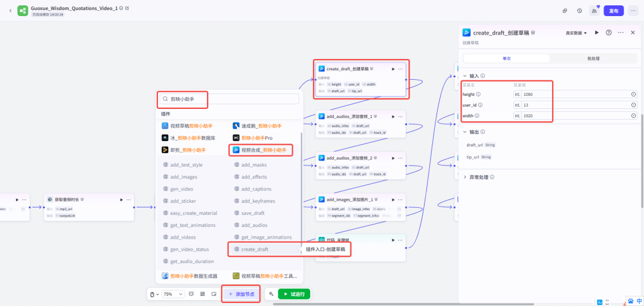Open workflow info icon beside the title
This screenshot has height=306, width=644.
120,8
